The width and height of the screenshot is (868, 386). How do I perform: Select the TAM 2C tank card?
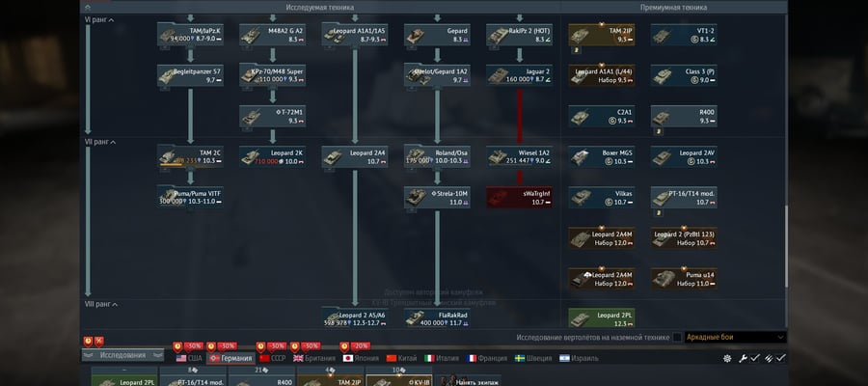point(190,156)
